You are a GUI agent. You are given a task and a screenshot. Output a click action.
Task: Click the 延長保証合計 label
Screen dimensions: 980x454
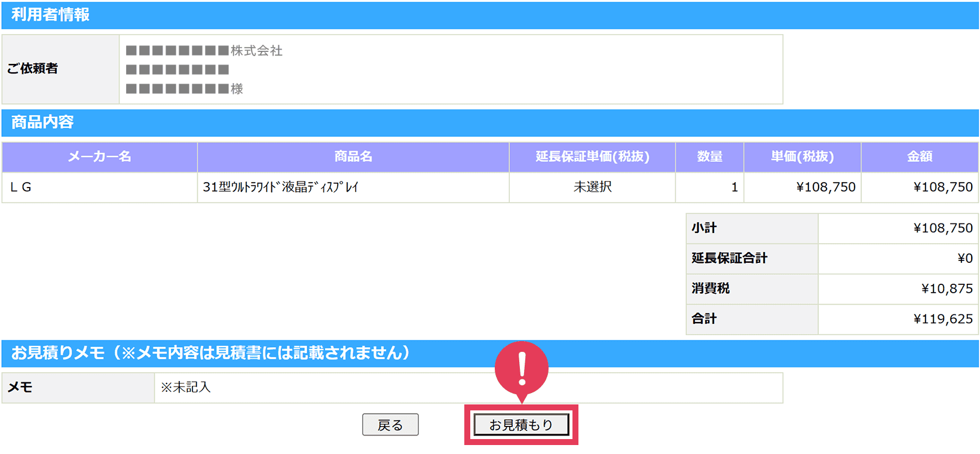(730, 258)
